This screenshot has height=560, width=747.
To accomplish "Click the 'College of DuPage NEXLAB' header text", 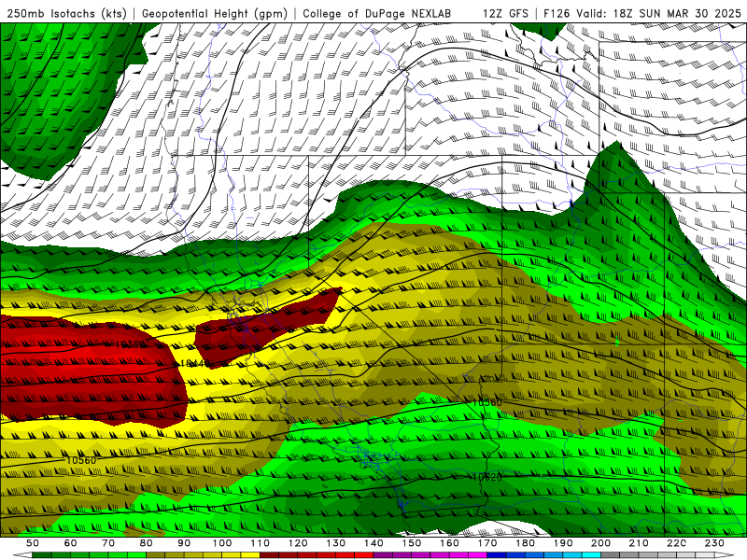I will coord(377,13).
